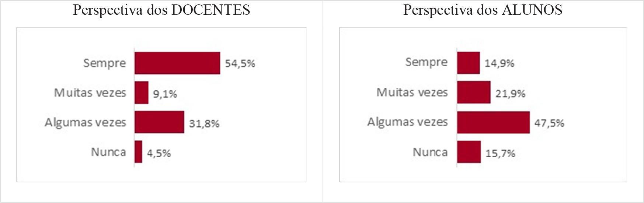Image resolution: width=644 pixels, height=203 pixels.
Task: Click the 'Perspectiva dos DOCENTES' title
Action: 161,10
